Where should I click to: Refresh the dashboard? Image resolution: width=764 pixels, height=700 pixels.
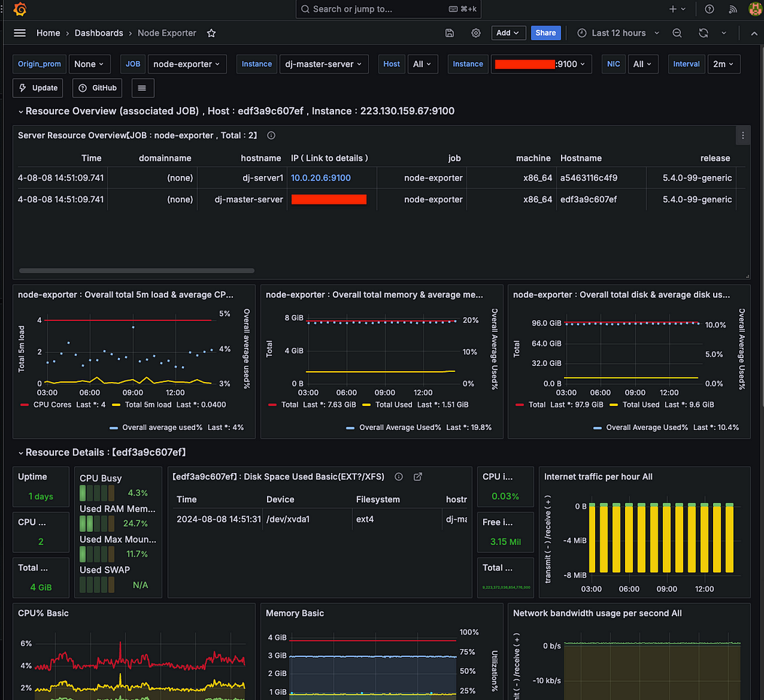(703, 33)
